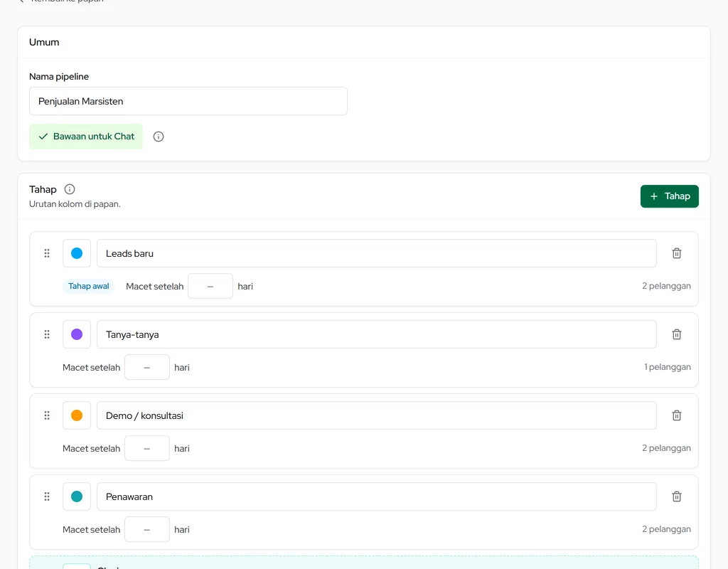The height and width of the screenshot is (569, 728).
Task: Set Macet setelah days for Tanya-tanya
Action: (146, 368)
